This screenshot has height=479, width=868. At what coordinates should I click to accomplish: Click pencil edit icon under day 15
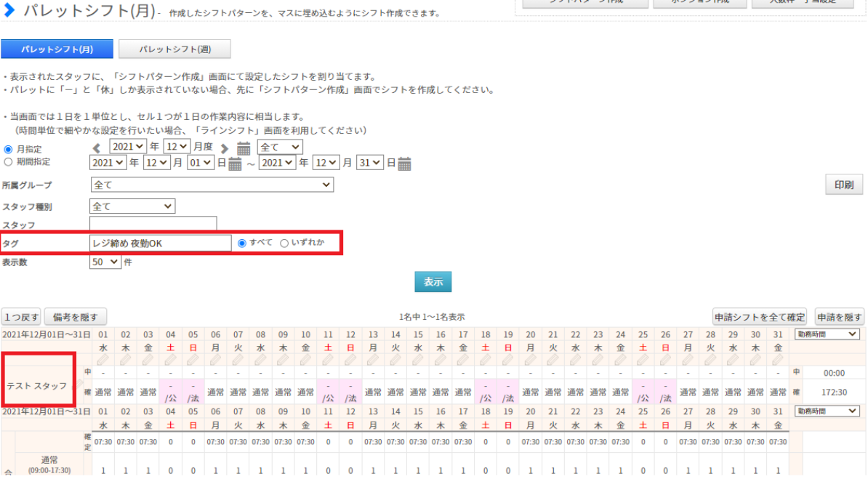click(x=418, y=360)
